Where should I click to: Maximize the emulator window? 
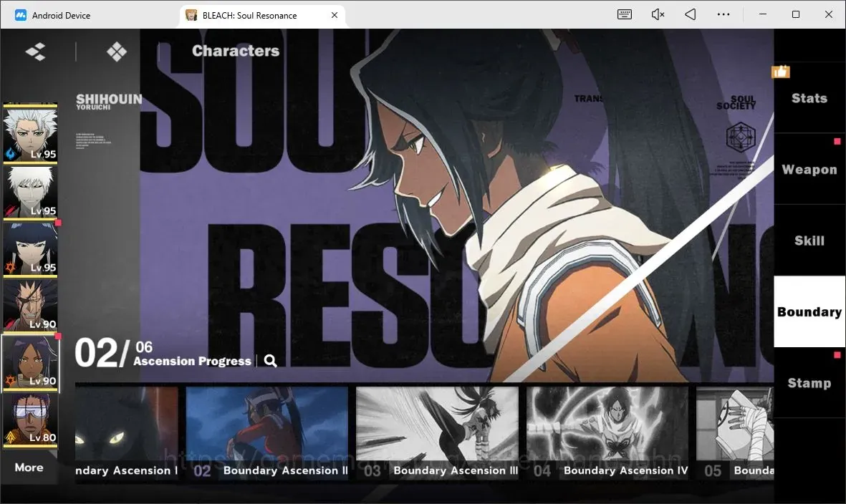[x=796, y=14]
